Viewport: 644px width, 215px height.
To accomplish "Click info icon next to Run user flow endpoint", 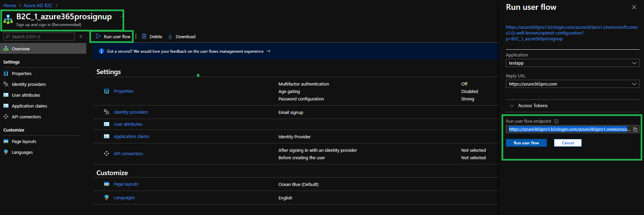I will coord(556,121).
